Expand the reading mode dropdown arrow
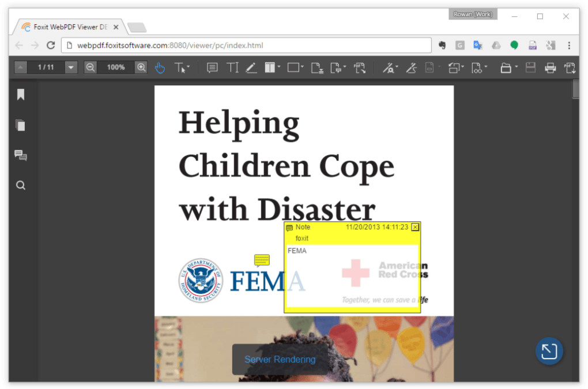The image size is (588, 389). coord(486,67)
